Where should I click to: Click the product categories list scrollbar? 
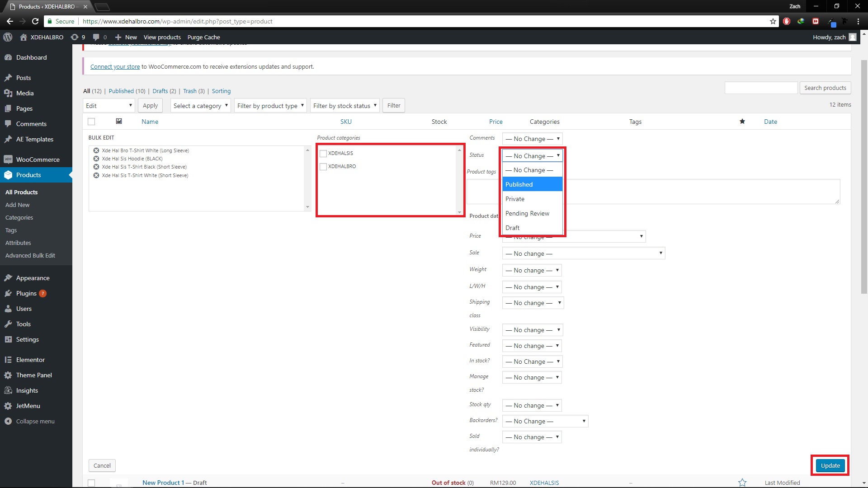pos(459,181)
